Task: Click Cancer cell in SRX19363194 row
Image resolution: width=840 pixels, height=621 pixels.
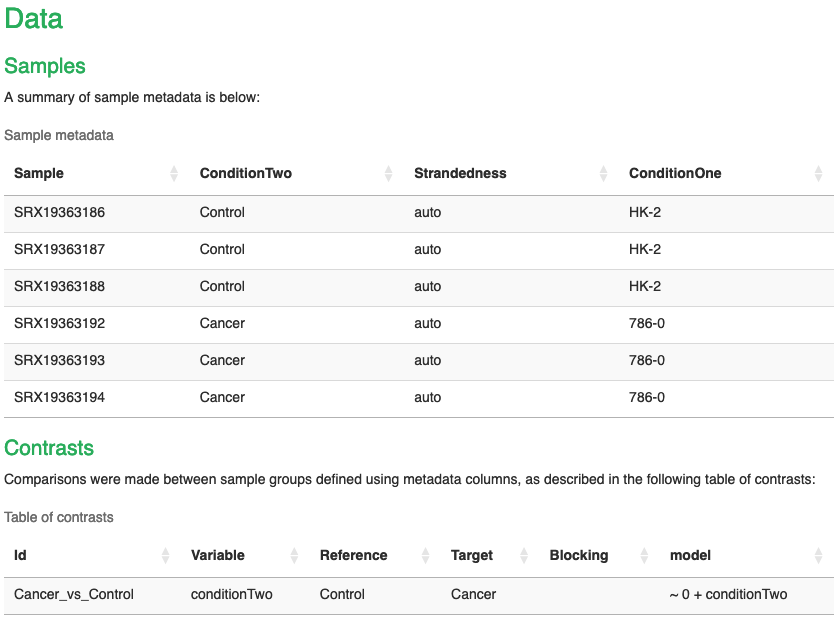Action: pyautogui.click(x=222, y=398)
